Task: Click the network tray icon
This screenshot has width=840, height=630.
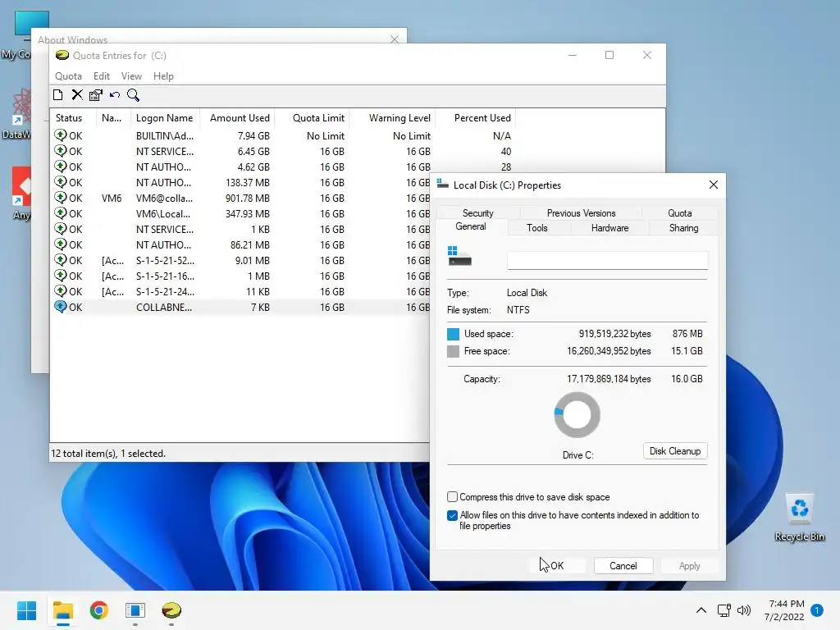Action: coord(724,610)
